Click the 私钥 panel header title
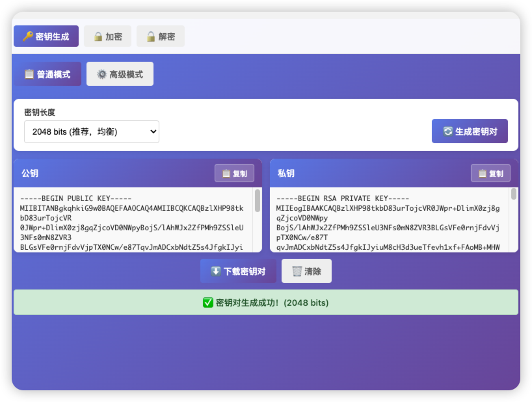 [286, 174]
